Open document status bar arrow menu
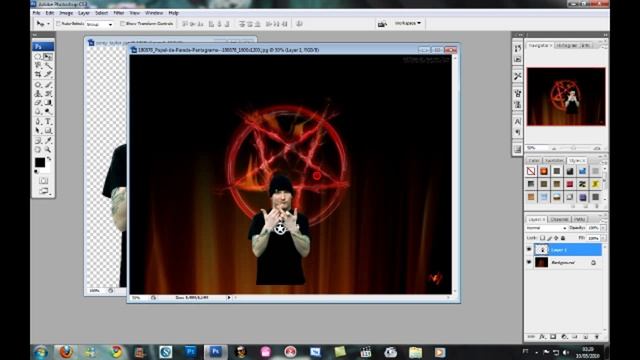This screenshot has height=360, width=640. 229,298
